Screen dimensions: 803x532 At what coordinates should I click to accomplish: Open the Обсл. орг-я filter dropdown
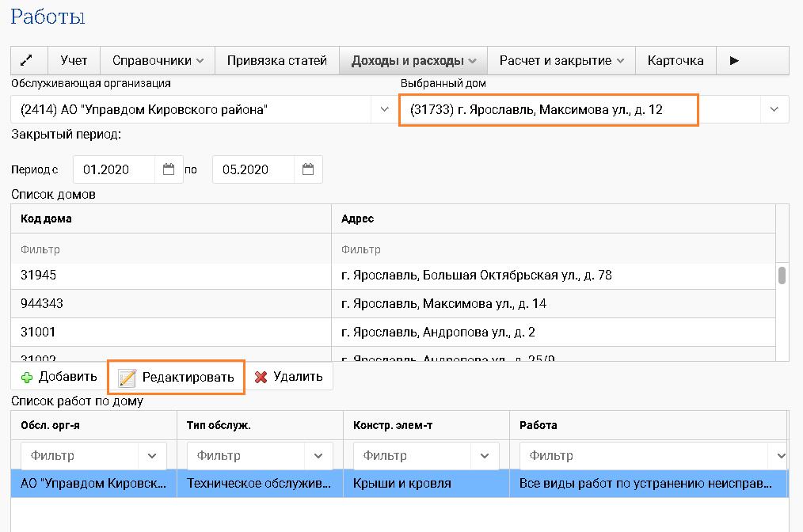pos(152,456)
